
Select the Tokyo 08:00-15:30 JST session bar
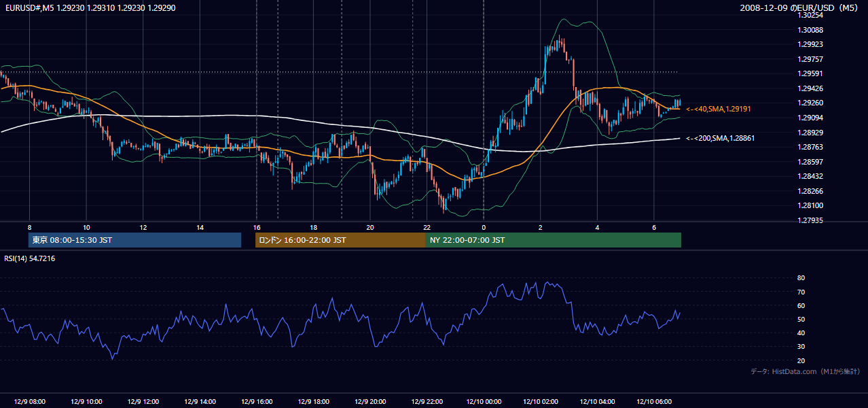(x=135, y=240)
